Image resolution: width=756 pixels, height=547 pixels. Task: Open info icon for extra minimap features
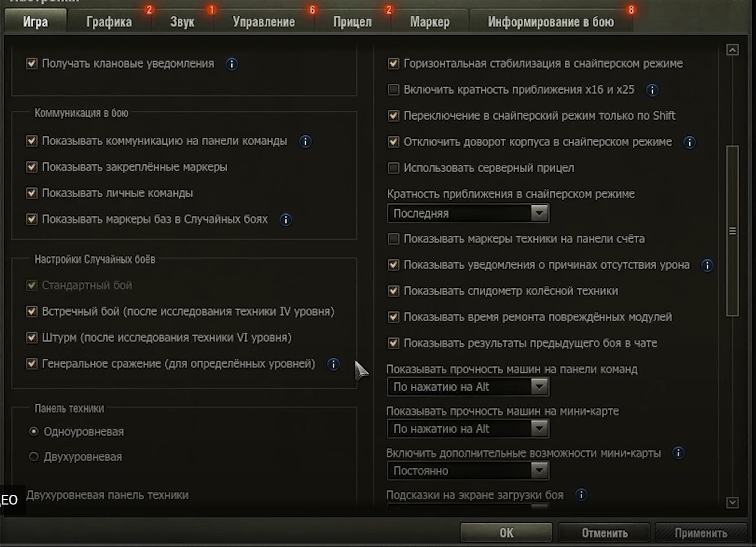679,453
